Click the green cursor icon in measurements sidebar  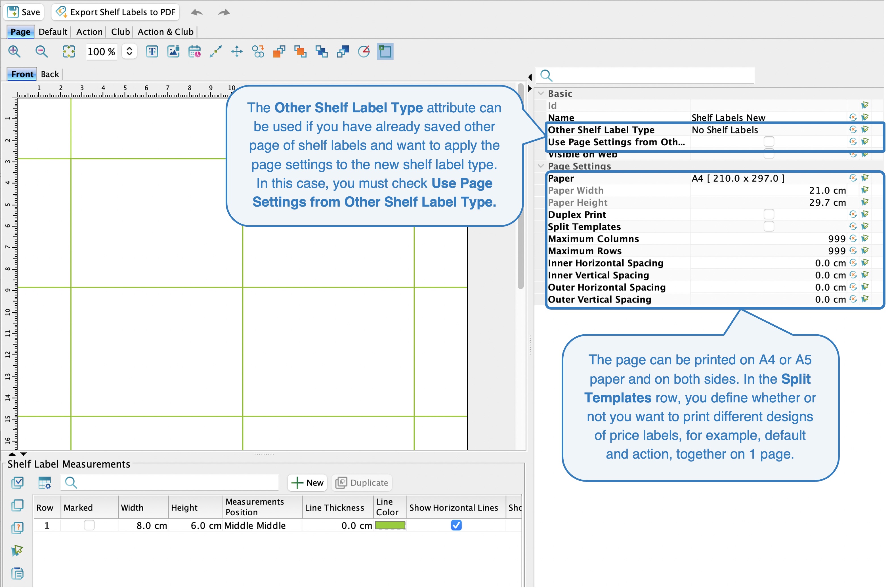17,551
